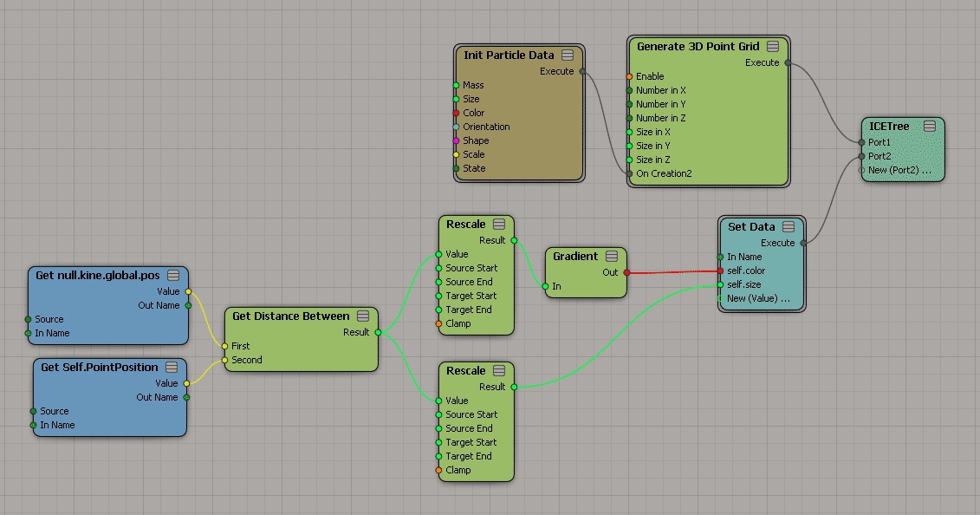Image resolution: width=980 pixels, height=515 pixels.
Task: Click Out Name on Get Self.PointPosition node
Action: coord(157,397)
